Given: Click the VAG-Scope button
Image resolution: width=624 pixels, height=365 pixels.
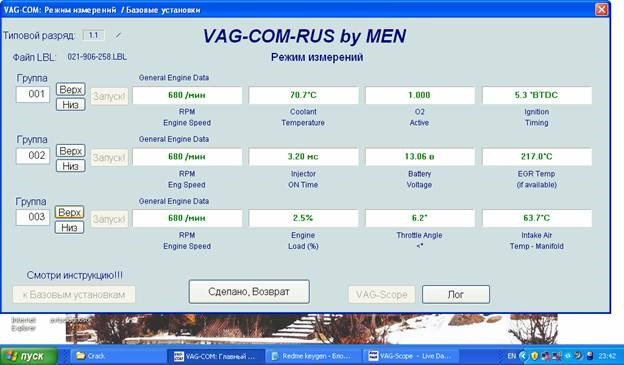Looking at the screenshot, I should 382,295.
